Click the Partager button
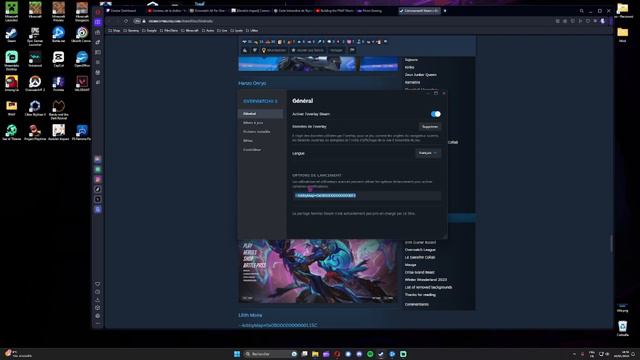Screen dimensions: 640x360 pos(336,50)
